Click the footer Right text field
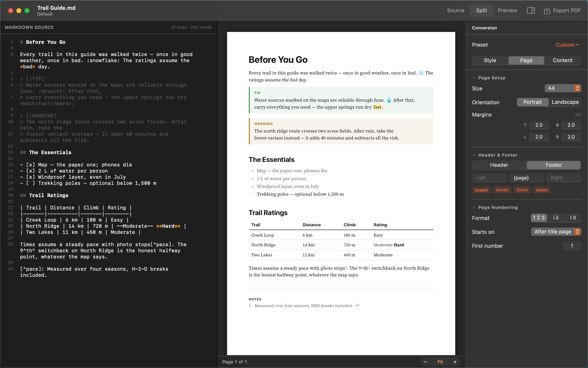The image size is (588, 368). click(x=564, y=178)
